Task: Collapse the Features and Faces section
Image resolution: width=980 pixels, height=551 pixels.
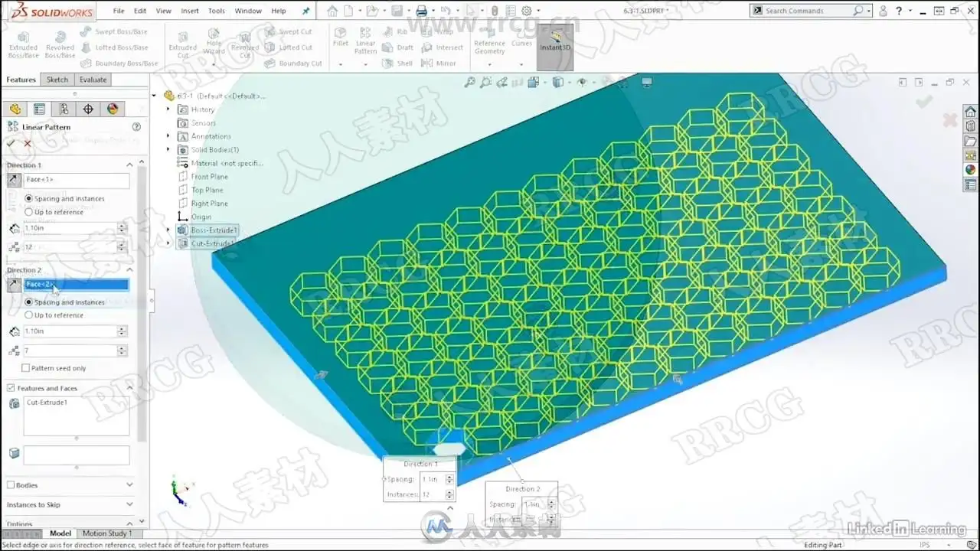Action: point(129,388)
